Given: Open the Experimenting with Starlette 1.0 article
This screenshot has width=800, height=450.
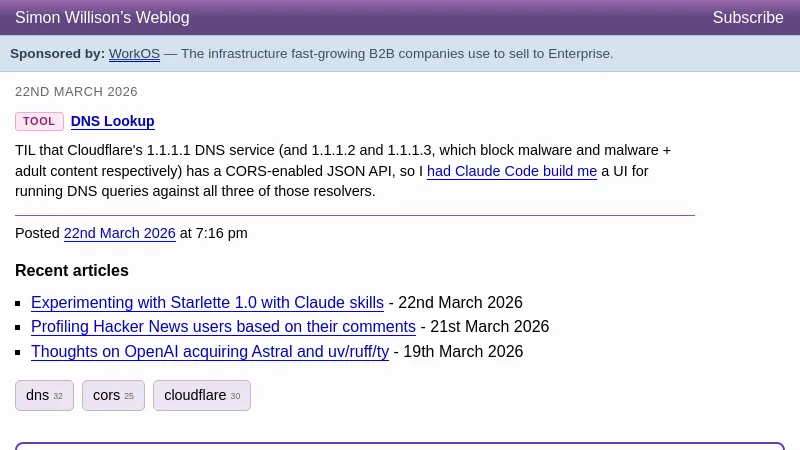Looking at the screenshot, I should pos(207,303).
